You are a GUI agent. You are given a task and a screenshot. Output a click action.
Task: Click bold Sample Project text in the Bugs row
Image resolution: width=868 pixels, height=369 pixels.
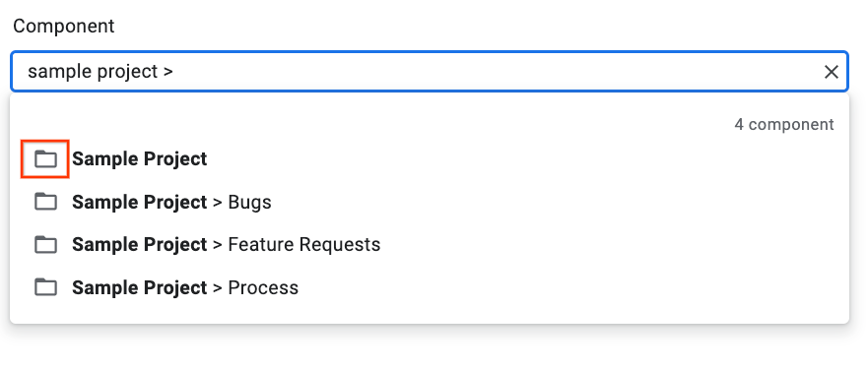click(x=140, y=203)
